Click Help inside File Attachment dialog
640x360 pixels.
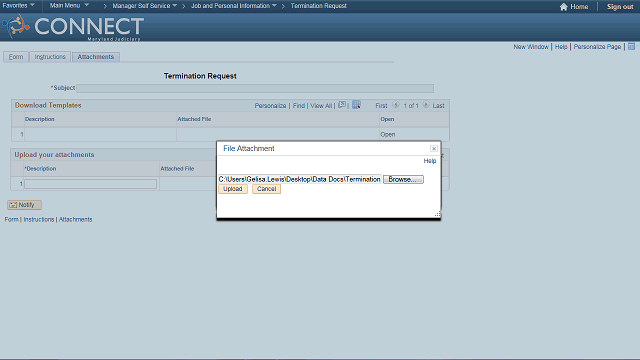pos(430,161)
